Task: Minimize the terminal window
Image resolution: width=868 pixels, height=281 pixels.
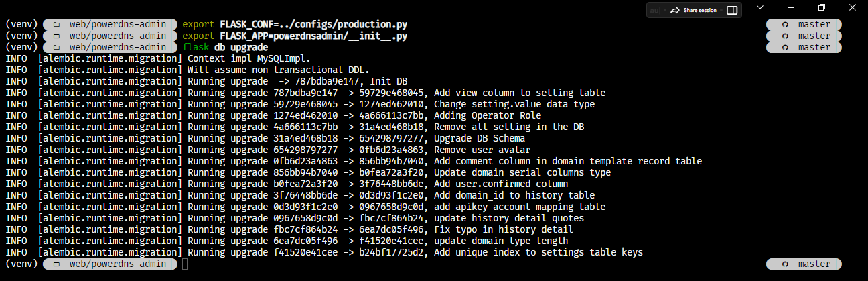Action: pyautogui.click(x=791, y=7)
